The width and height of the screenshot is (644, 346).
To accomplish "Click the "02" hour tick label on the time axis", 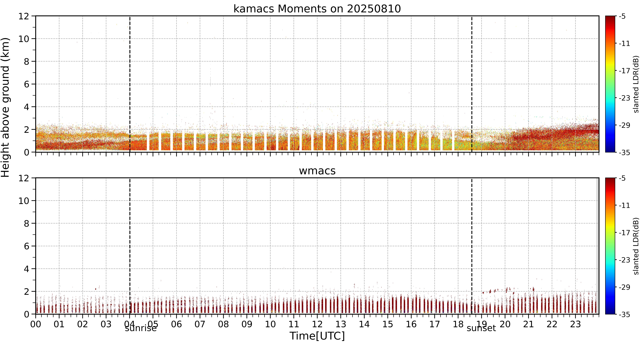I will tap(83, 324).
